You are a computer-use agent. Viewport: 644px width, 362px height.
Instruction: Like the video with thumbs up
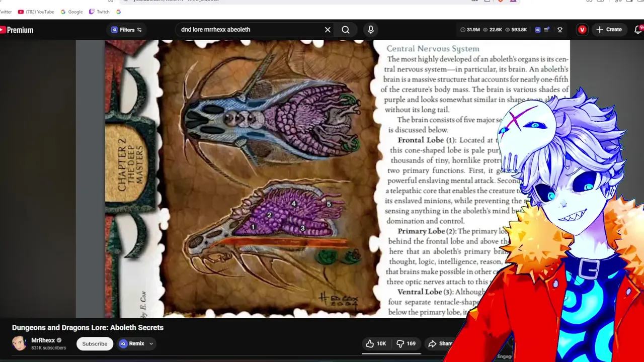click(x=376, y=343)
